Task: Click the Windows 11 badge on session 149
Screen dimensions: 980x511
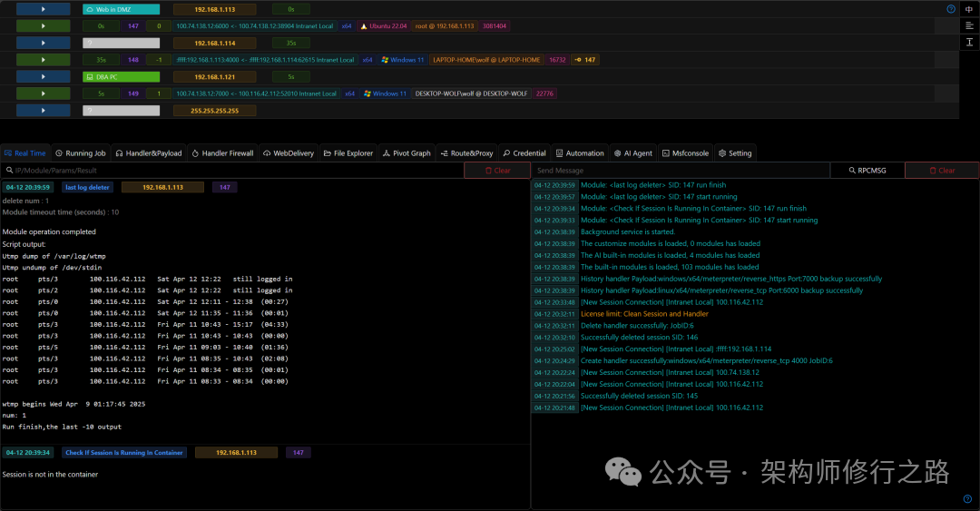Action: click(385, 93)
